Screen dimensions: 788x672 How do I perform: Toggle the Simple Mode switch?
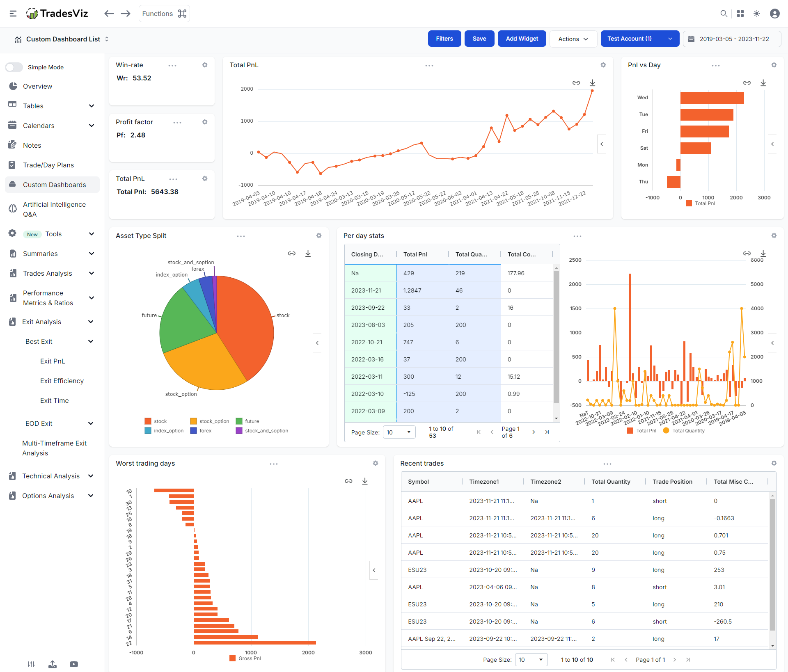coord(14,67)
